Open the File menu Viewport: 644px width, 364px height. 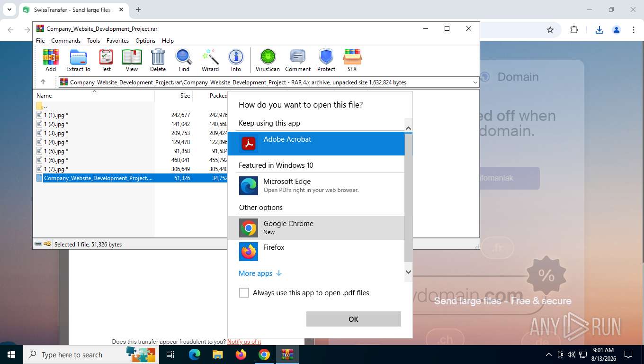click(40, 41)
